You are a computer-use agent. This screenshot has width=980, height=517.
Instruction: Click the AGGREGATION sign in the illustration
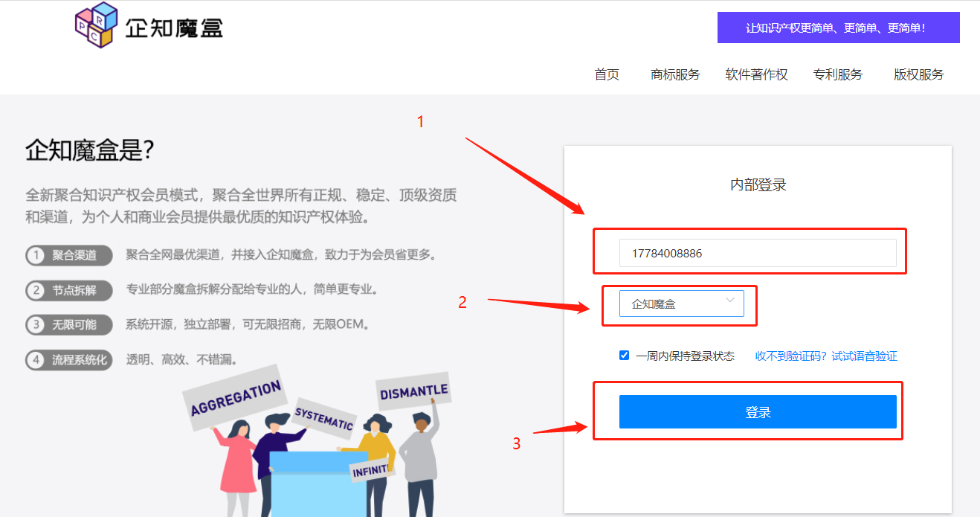coord(235,398)
